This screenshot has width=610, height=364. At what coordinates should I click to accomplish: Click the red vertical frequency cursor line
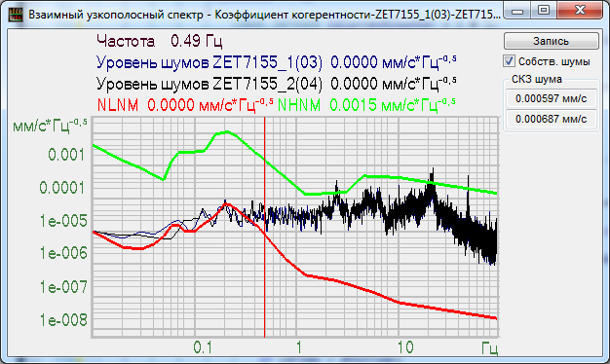click(264, 228)
